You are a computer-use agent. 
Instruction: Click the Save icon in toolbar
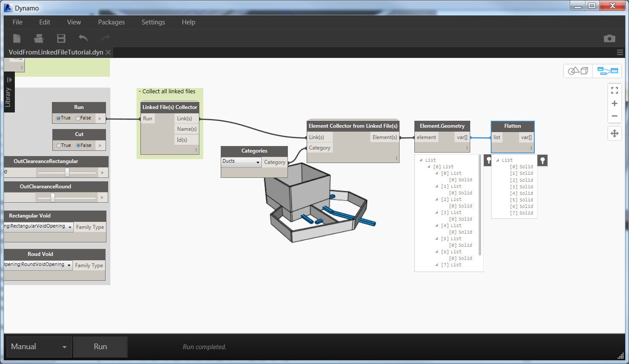coord(61,38)
